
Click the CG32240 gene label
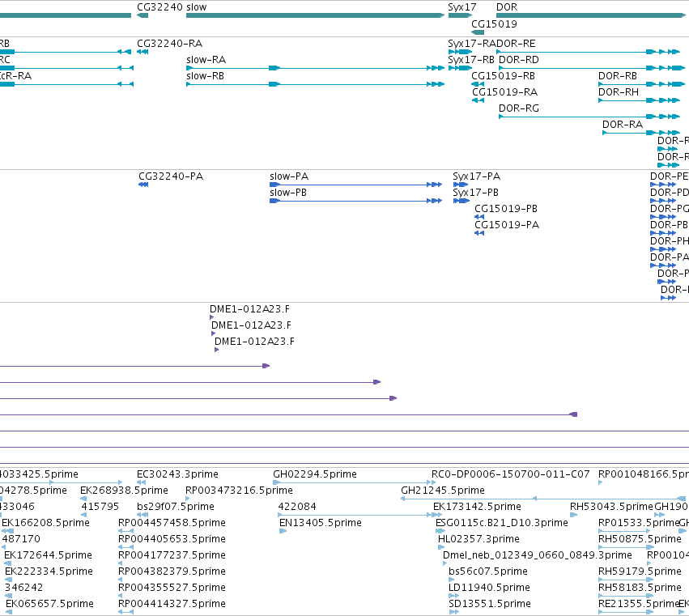click(160, 7)
